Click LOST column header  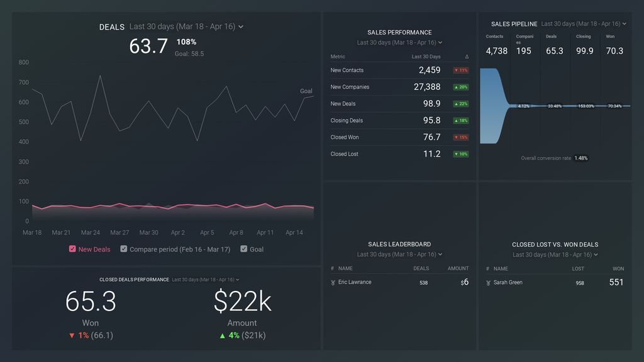tap(578, 269)
